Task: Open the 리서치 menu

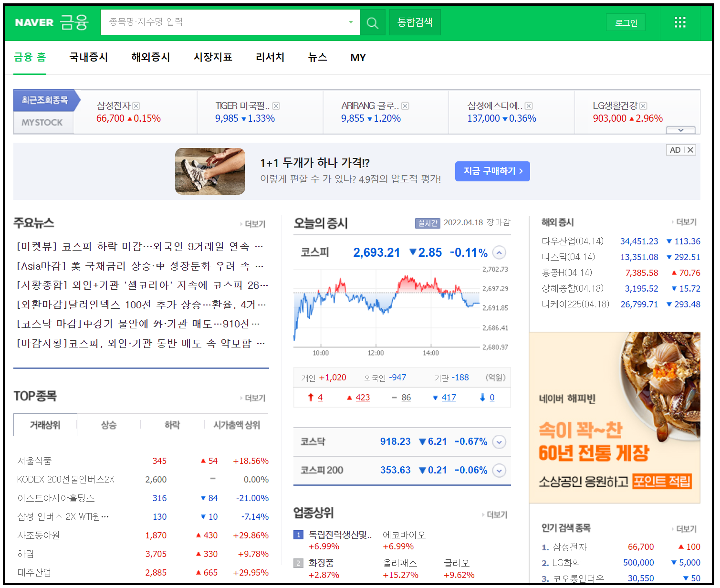Action: (x=270, y=58)
